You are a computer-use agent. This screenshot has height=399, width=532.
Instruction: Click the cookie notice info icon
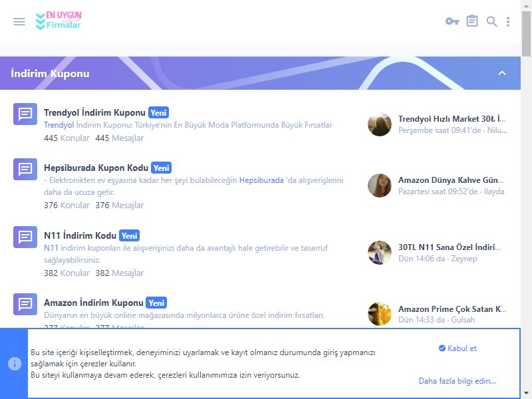click(15, 364)
